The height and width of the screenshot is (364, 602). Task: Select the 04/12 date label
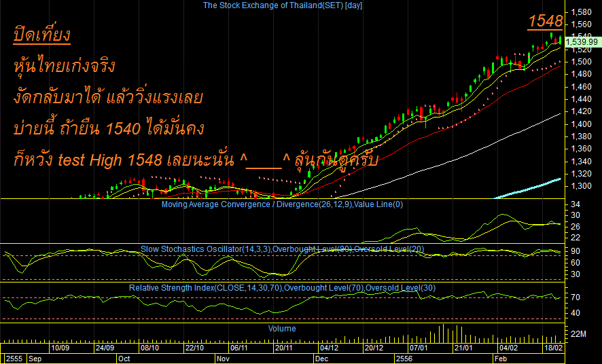tap(329, 348)
